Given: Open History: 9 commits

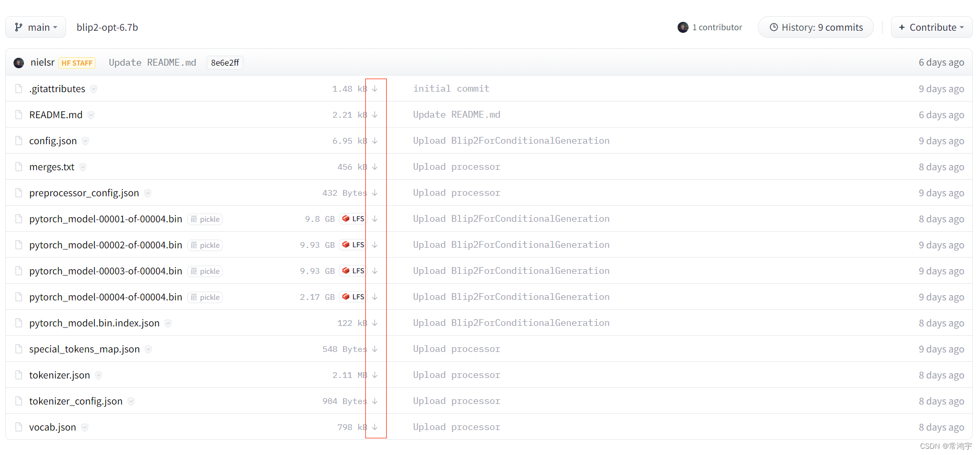Looking at the screenshot, I should (x=816, y=27).
